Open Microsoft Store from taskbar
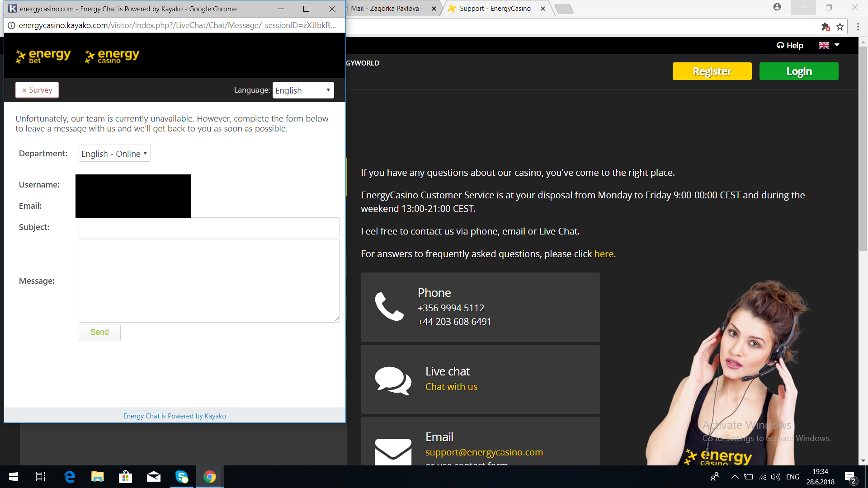The height and width of the screenshot is (488, 868). click(x=125, y=477)
